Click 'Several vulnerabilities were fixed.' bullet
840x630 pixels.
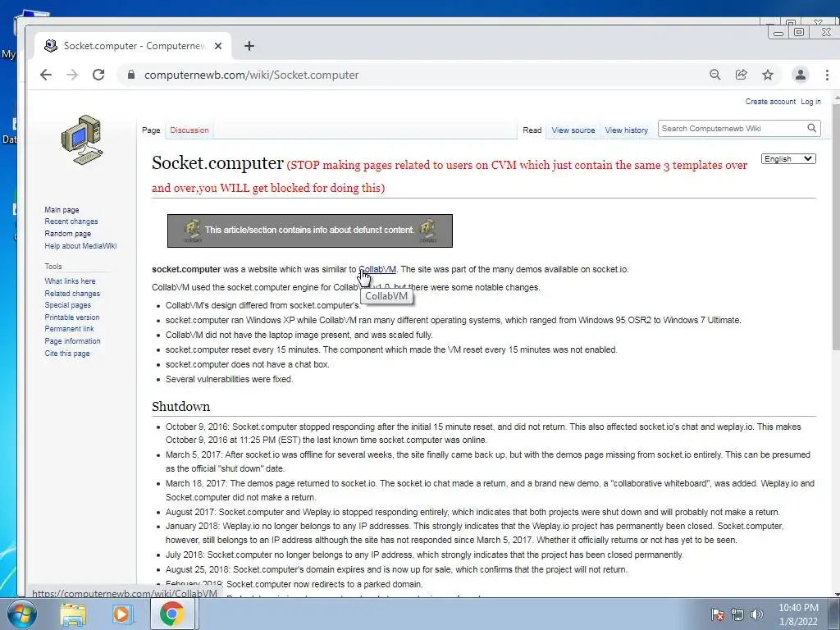[x=230, y=379]
